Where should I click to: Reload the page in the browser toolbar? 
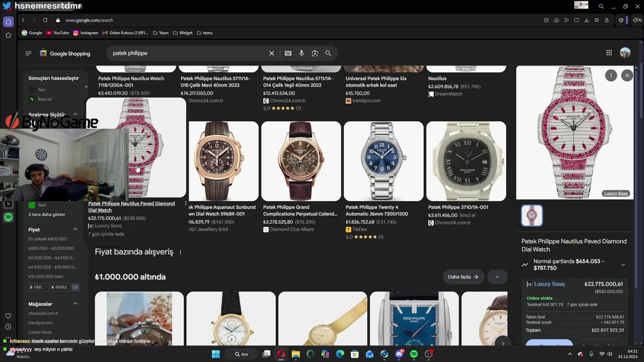point(45,20)
